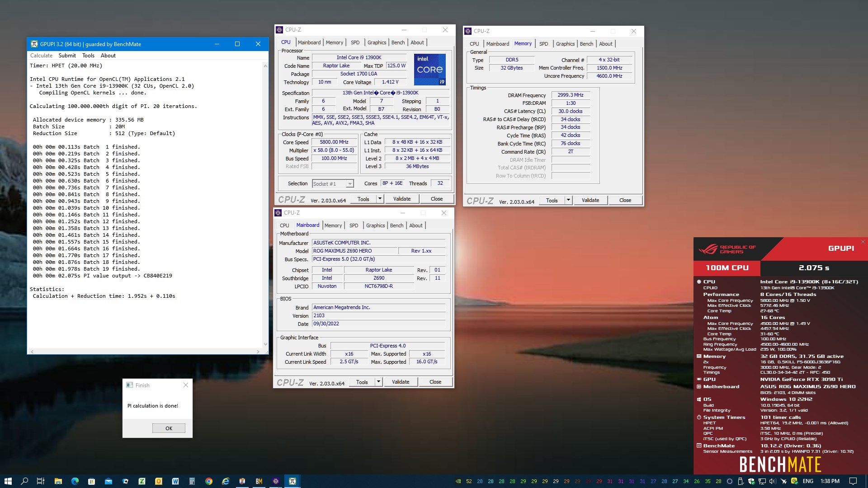Click GPUPI horizontal scrollbar
The height and width of the screenshot is (488, 868).
(145, 351)
